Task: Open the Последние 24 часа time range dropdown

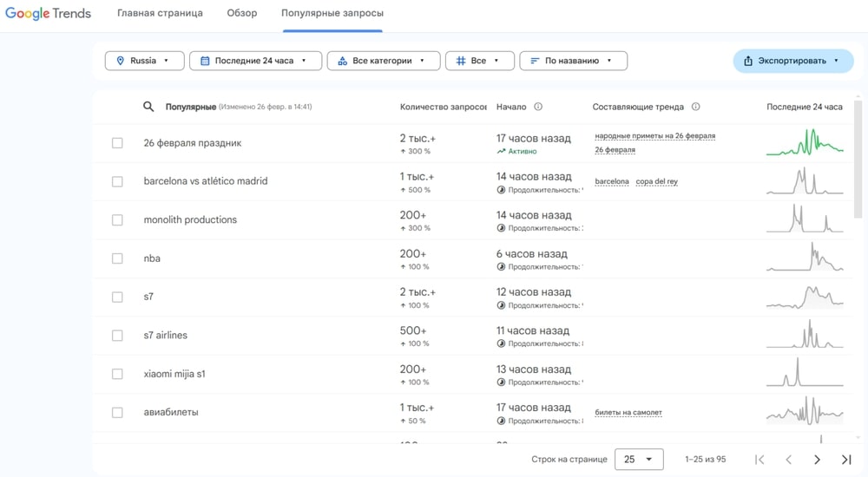Action: [256, 61]
